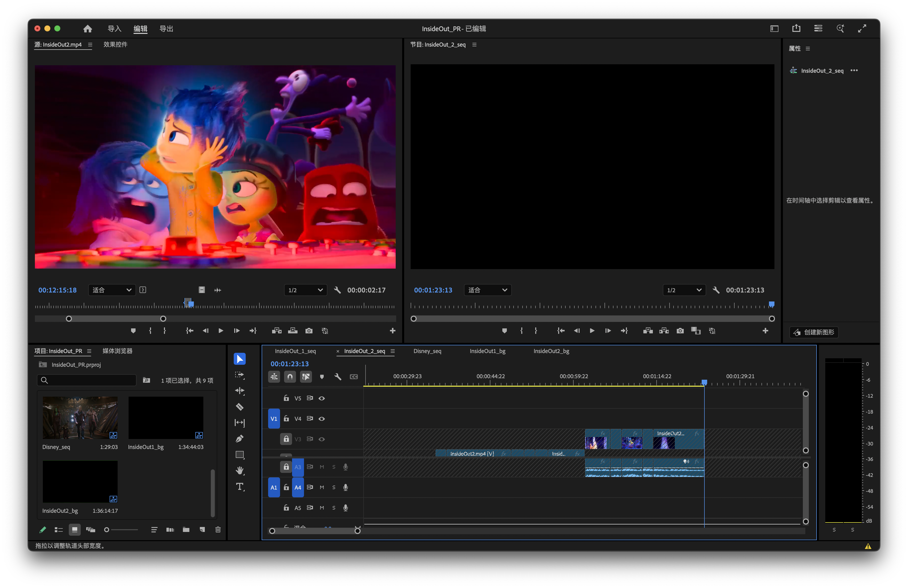Screen dimensions: 908x588
Task: Switch Project panel to list view
Action: tap(58, 530)
